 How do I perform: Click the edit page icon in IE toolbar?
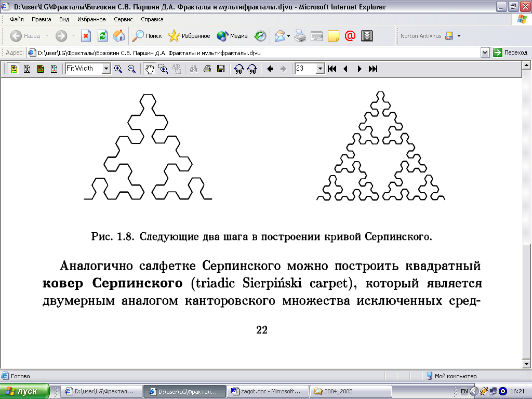pos(317,36)
